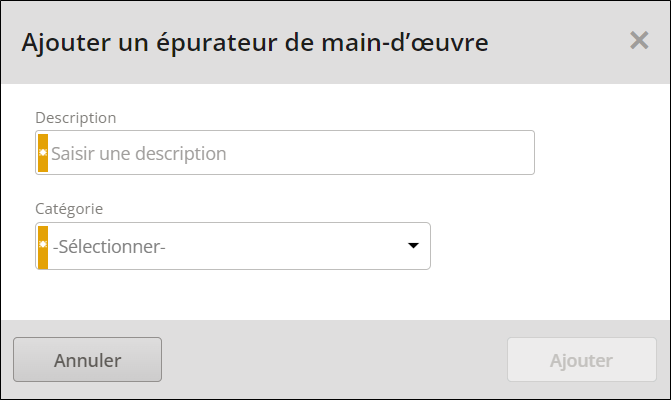
Task: Dismiss the dialog with the grey X icon
Action: 639,41
